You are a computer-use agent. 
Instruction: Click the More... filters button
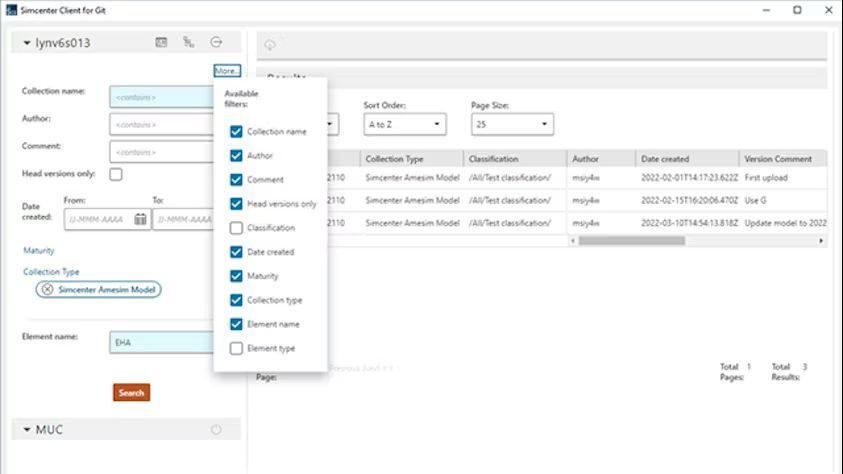pyautogui.click(x=227, y=70)
